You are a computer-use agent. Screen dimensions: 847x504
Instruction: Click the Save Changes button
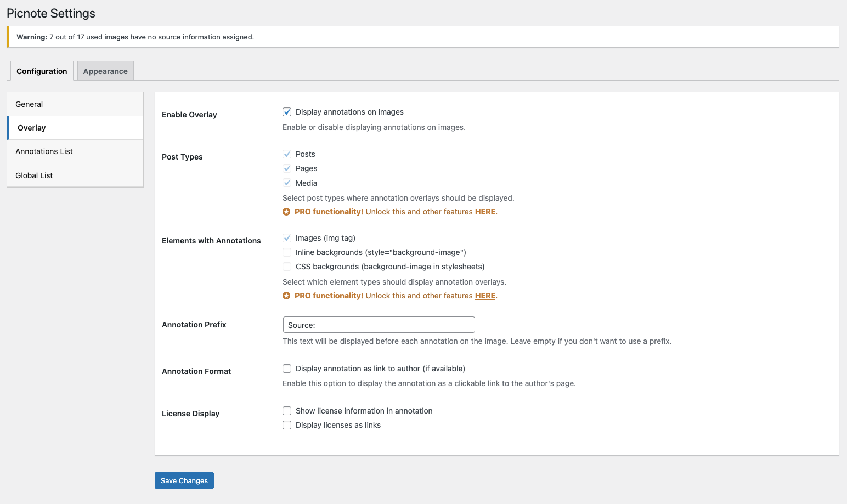coord(184,480)
